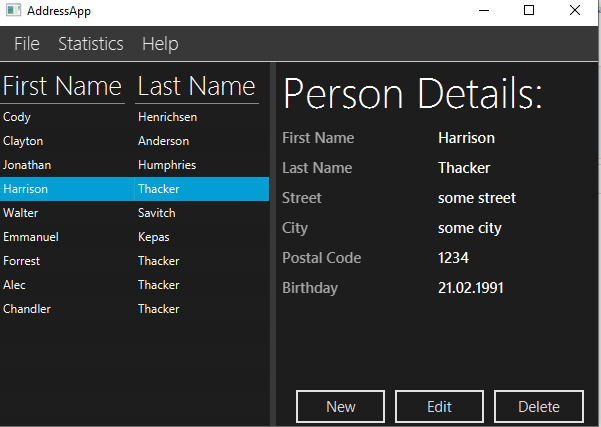Sort by First Name column header

[x=62, y=86]
